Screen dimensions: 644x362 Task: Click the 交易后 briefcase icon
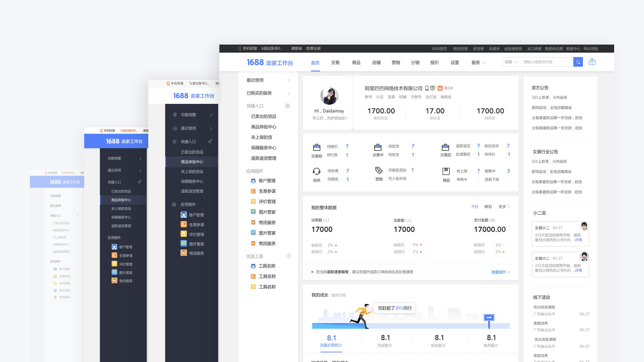coord(445,147)
